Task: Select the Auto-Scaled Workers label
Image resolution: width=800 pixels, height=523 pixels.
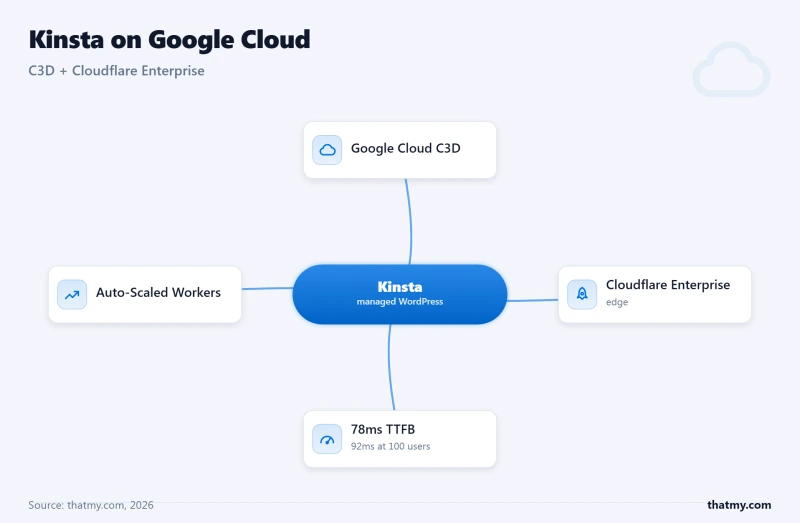Action: coord(158,292)
